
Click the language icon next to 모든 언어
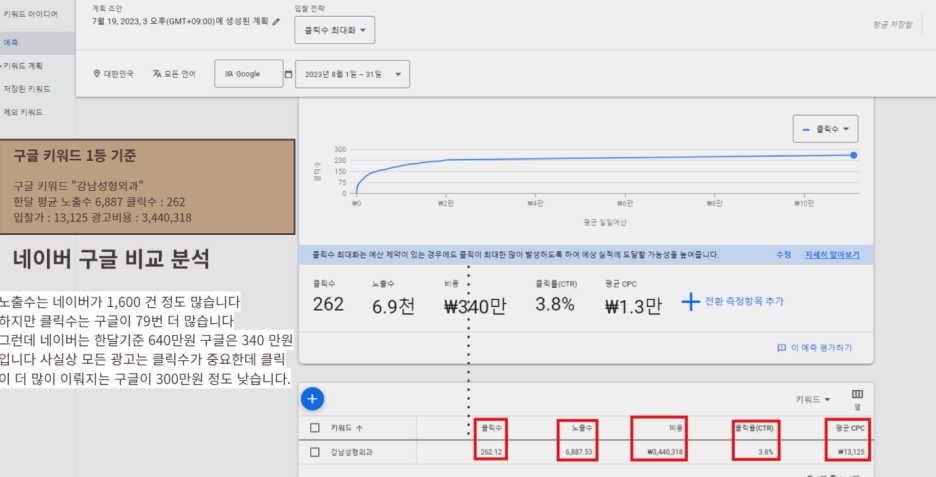tap(156, 73)
